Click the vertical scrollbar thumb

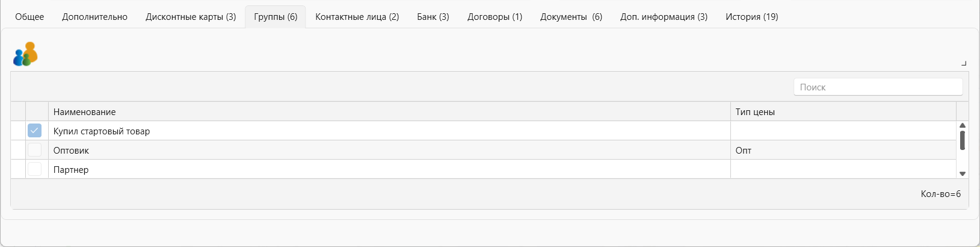point(963,140)
